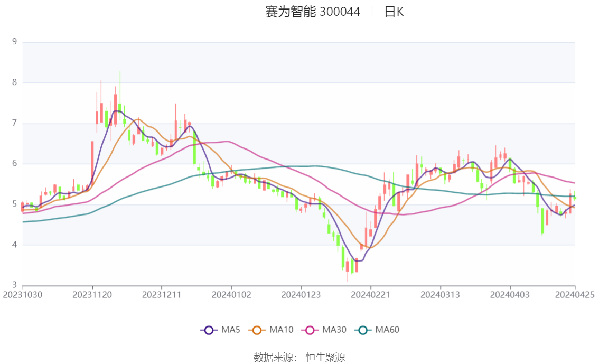
Task: Hide the MA10 line via its label
Action: pyautogui.click(x=281, y=330)
